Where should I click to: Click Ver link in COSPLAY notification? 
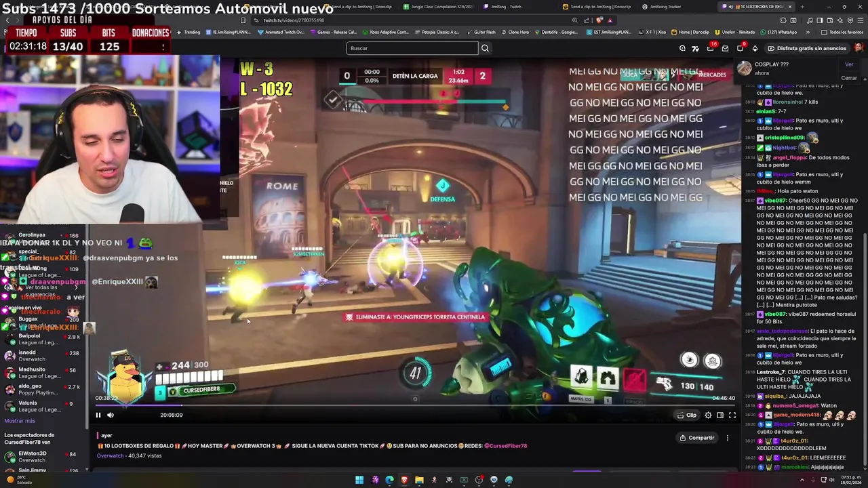pyautogui.click(x=849, y=64)
